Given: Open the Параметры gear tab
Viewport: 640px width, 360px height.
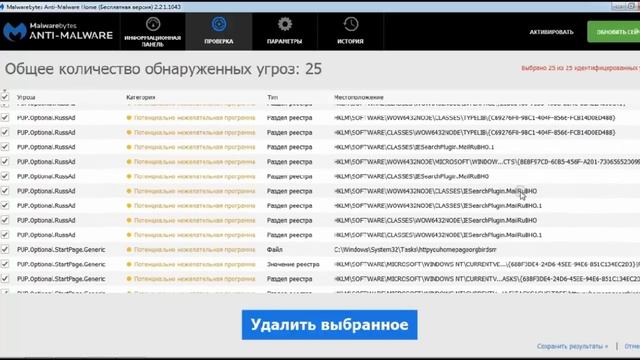Looking at the screenshot, I should click(x=284, y=32).
